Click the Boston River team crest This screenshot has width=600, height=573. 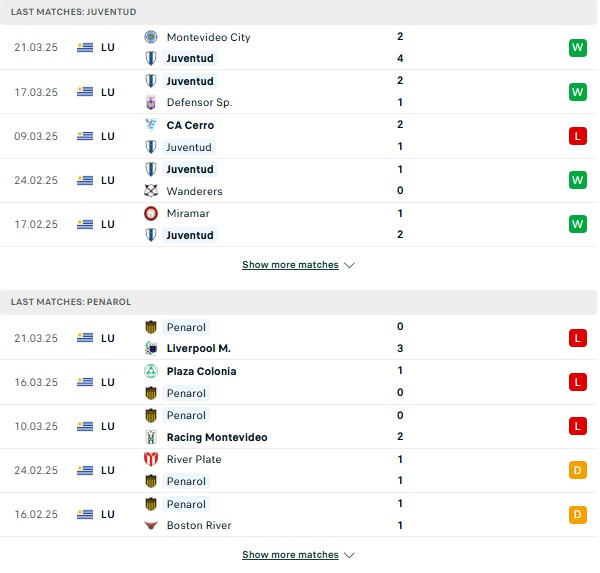[151, 525]
